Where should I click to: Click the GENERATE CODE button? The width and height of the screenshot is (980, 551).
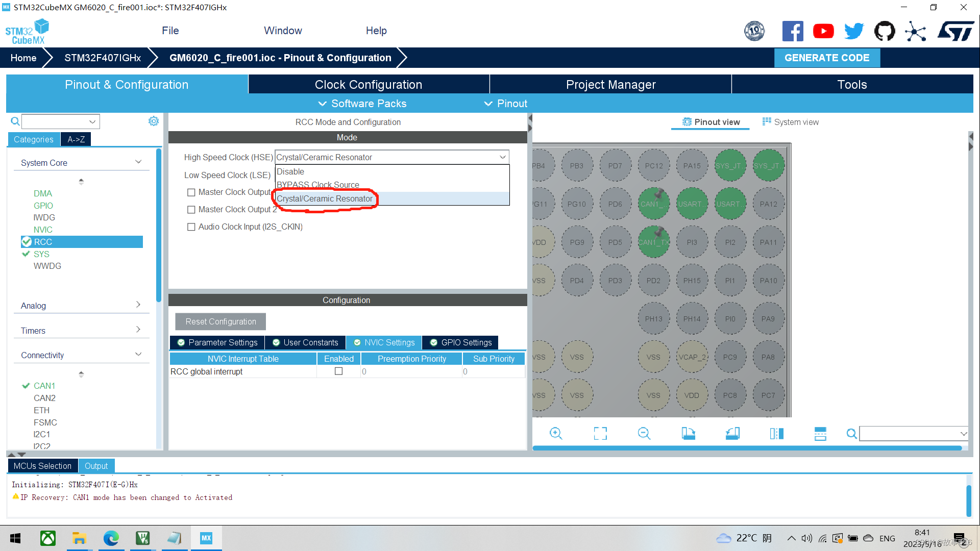(826, 58)
